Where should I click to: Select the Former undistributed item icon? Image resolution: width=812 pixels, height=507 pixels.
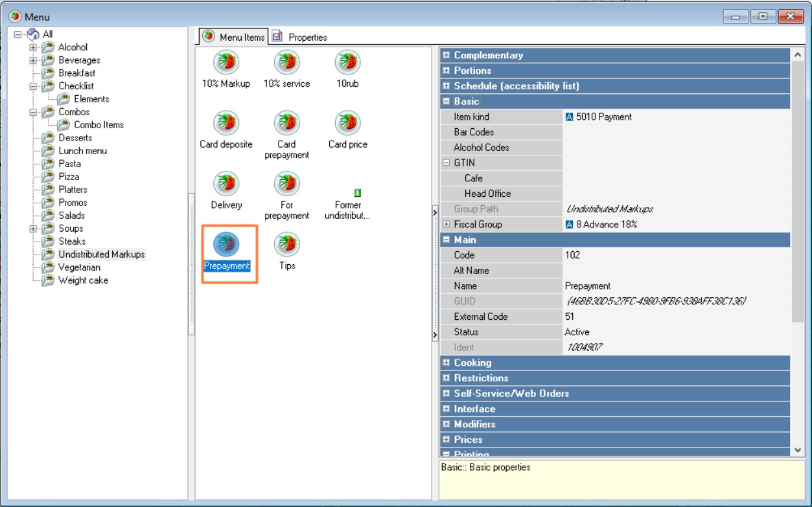coord(357,193)
